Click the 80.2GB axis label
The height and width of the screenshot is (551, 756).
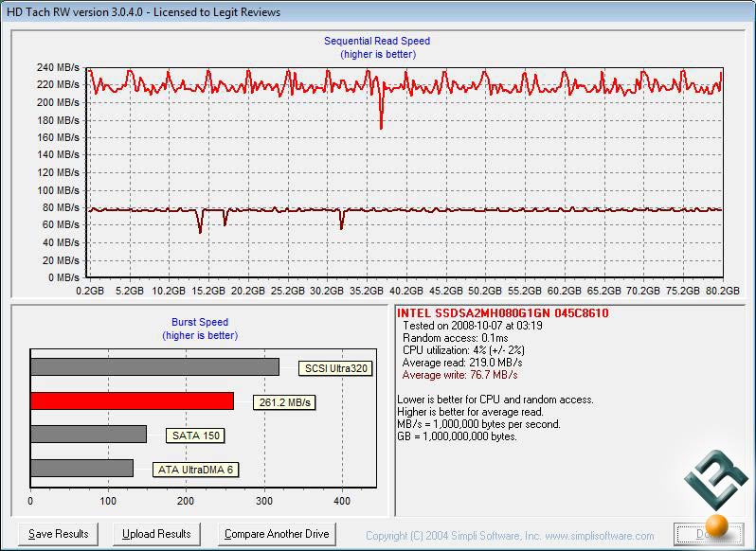722,291
